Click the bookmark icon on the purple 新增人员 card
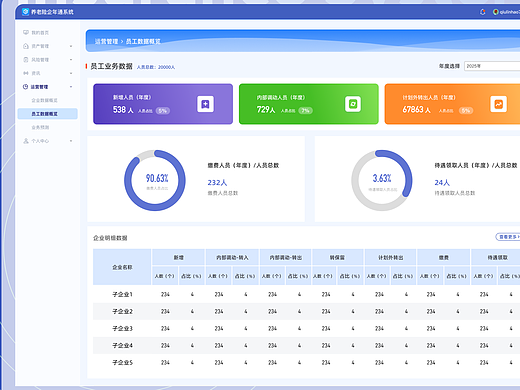The width and height of the screenshot is (520, 390). click(x=205, y=104)
